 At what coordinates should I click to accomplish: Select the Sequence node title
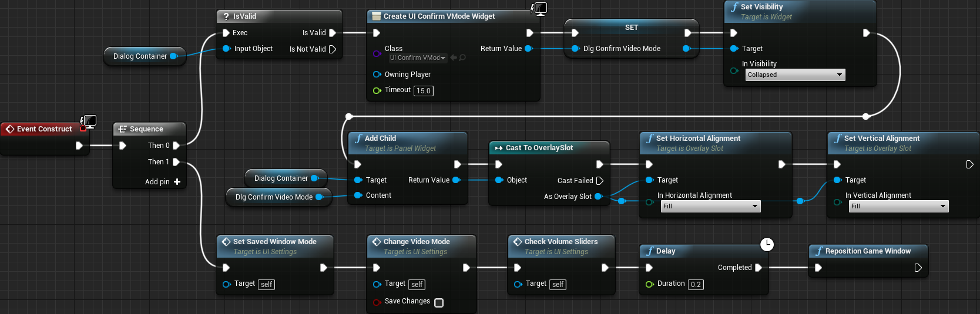[146, 129]
